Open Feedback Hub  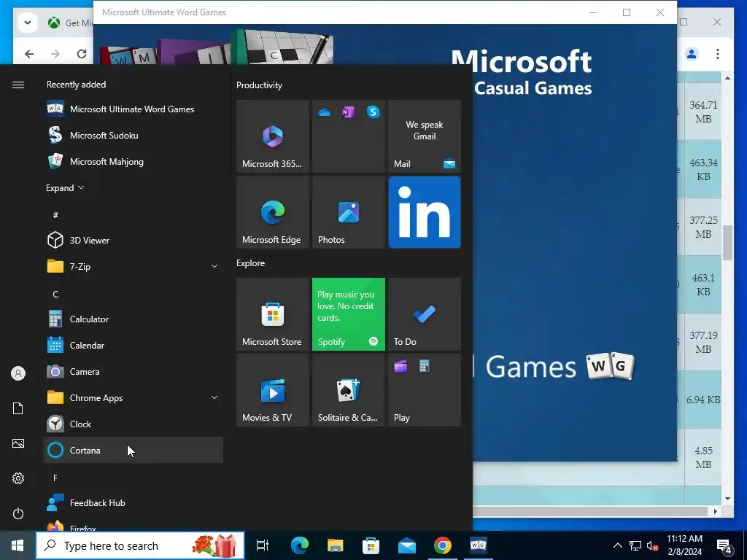[x=133, y=503]
